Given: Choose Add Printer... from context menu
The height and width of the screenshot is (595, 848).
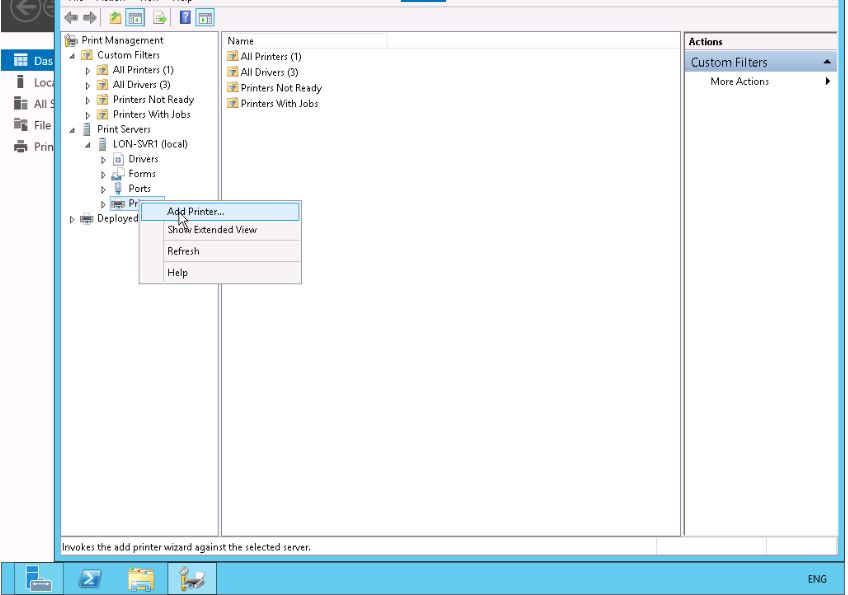Looking at the screenshot, I should [x=220, y=211].
